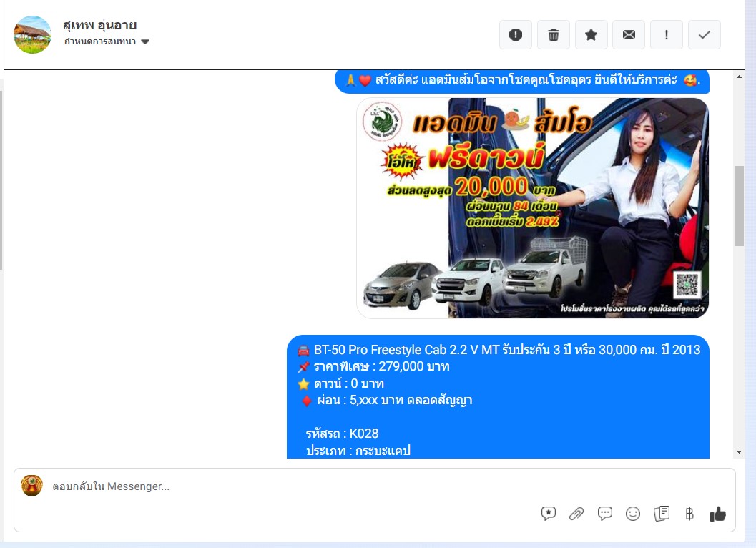Open notes document icon in composer

coord(662,514)
